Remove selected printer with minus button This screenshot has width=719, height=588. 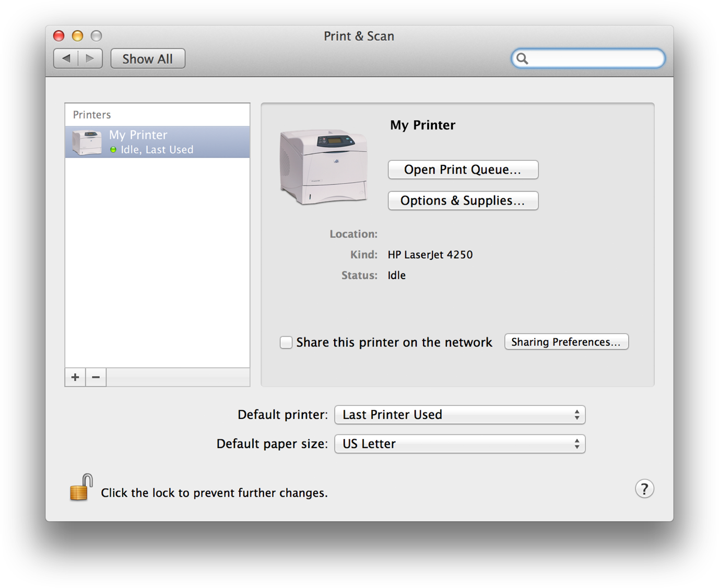tap(96, 377)
